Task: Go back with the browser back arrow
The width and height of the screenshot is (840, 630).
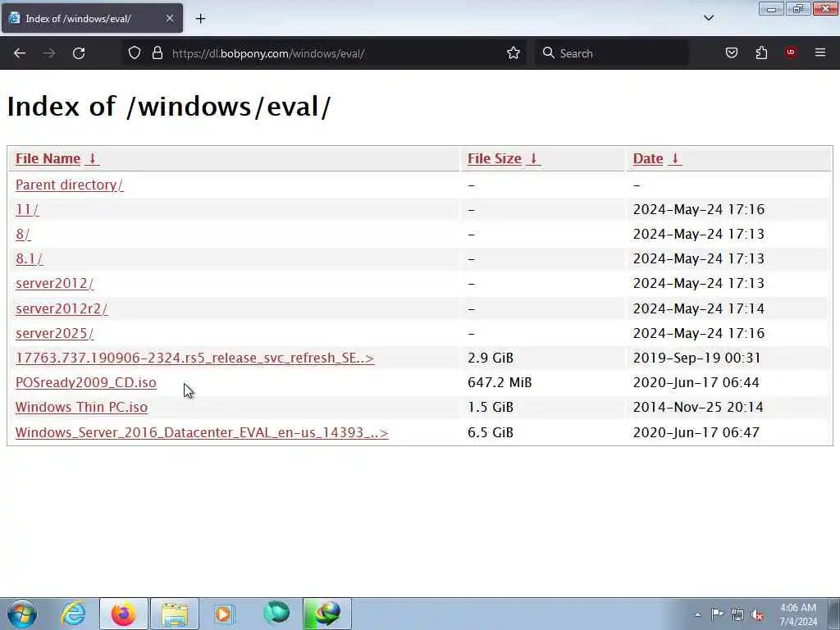Action: point(20,53)
